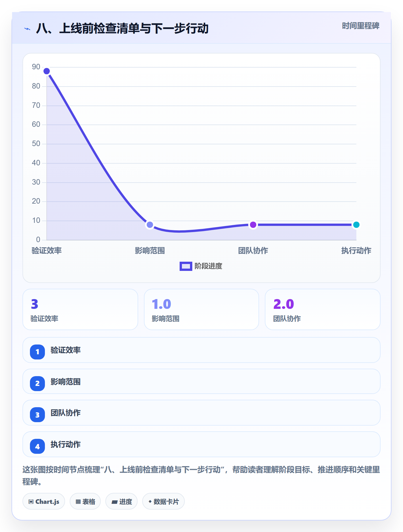Click the number 3 badge in the list
Screen dimensions: 403x532
point(37,415)
